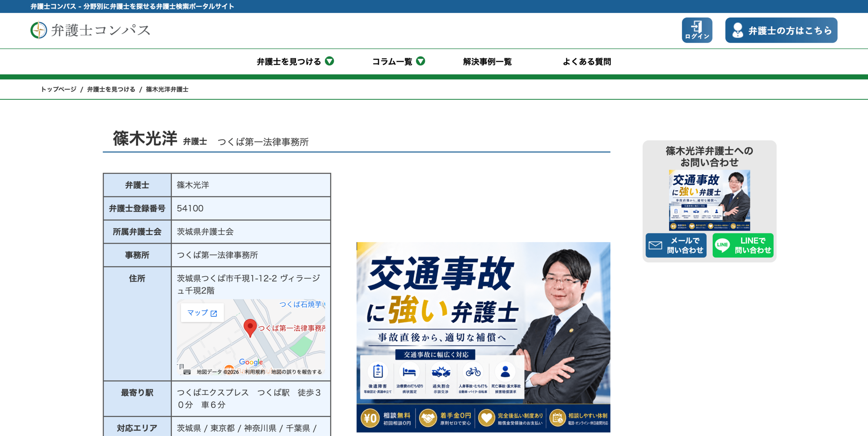The height and width of the screenshot is (436, 868).
Task: Click the address text 茨城県つくば市千現1-12-2
Action: (x=227, y=278)
